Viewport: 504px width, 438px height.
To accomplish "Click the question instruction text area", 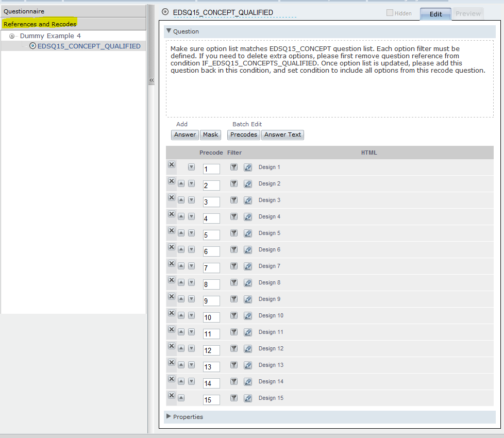I will point(330,79).
